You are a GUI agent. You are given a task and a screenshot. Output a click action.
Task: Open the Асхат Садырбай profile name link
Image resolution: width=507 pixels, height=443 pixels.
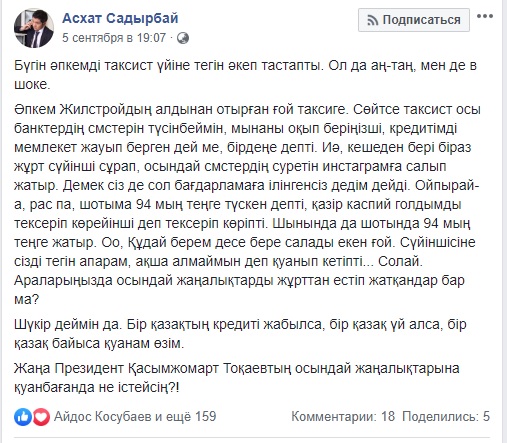(120, 18)
